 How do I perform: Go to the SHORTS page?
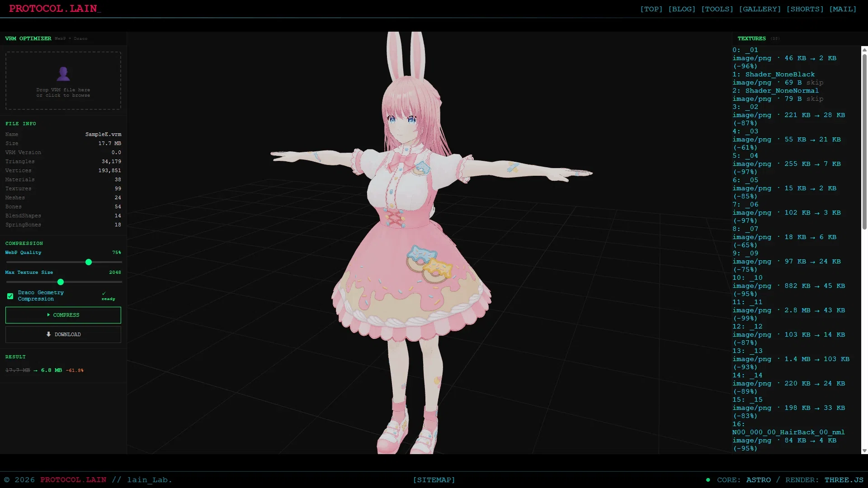tap(805, 9)
